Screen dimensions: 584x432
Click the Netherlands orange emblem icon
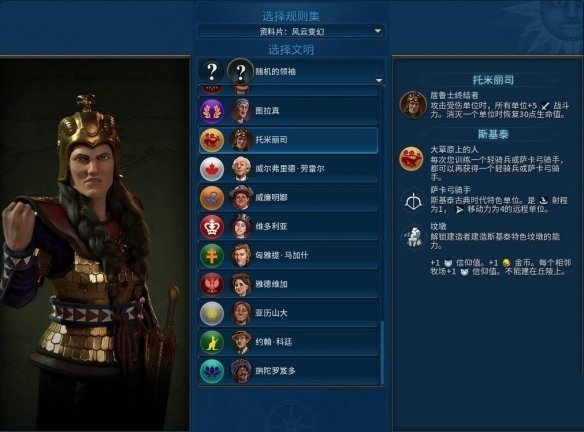click(x=212, y=198)
